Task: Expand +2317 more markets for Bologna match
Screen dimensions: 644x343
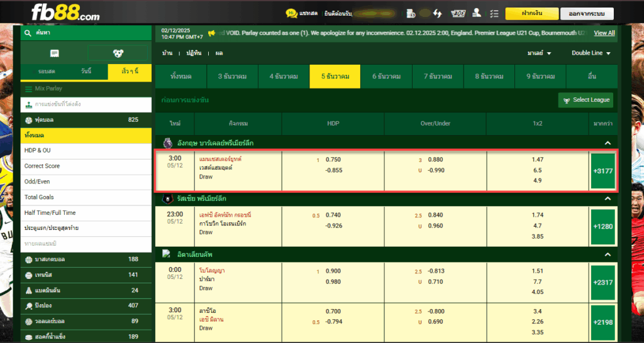Action: tap(603, 282)
